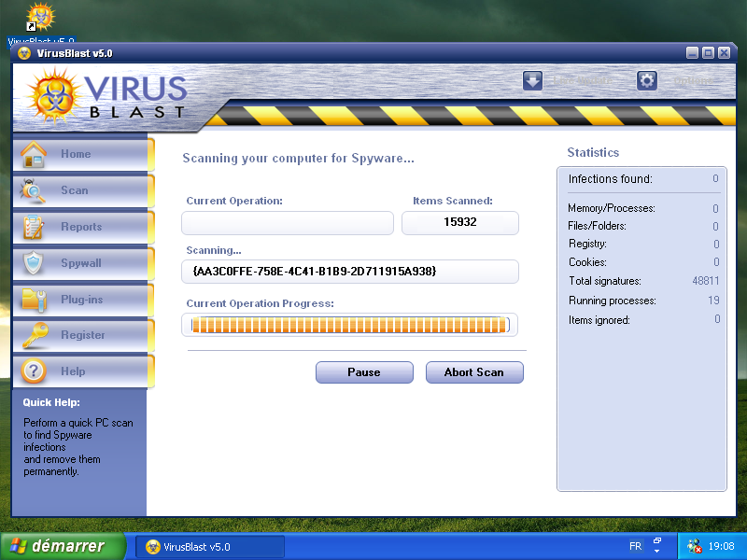Viewport: 747px width, 560px height.
Task: Click the Current Operation empty field
Action: [x=288, y=223]
